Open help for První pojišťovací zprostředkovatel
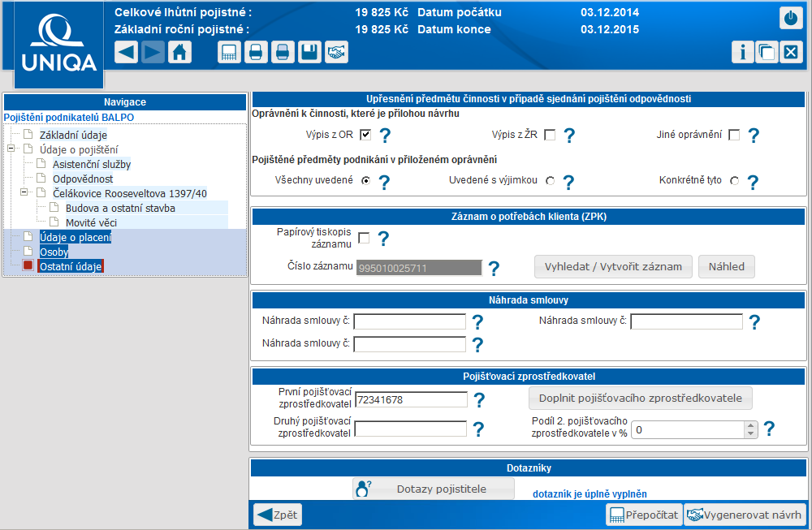Screen dimensions: 812x530 [x=480, y=399]
